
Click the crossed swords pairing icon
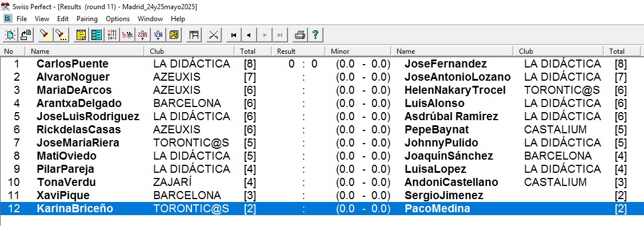[x=213, y=35]
